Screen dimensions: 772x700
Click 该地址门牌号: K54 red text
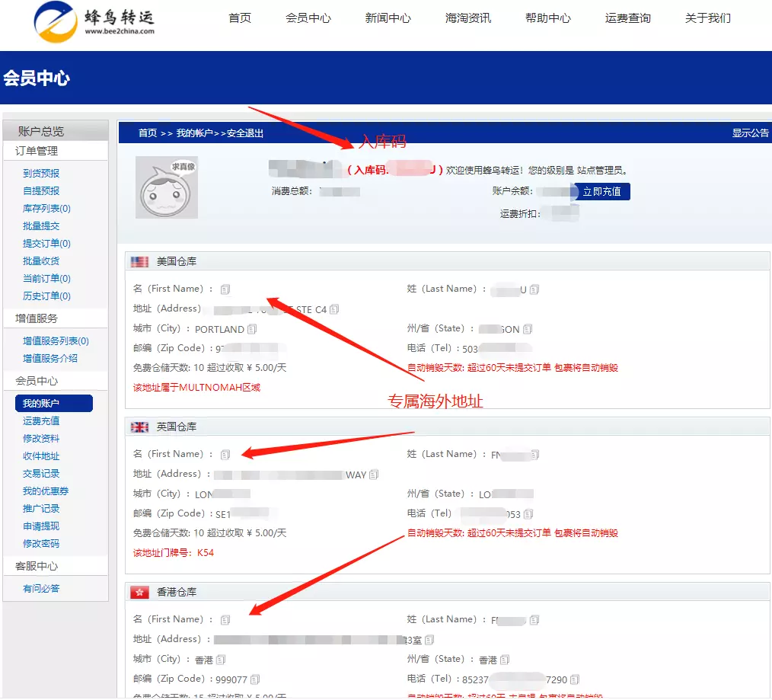point(174,553)
